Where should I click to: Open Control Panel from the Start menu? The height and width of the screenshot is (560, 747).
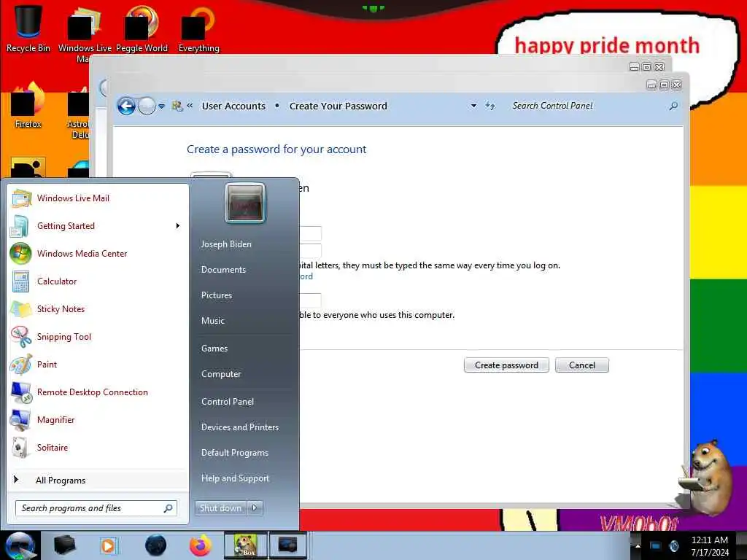click(x=228, y=402)
